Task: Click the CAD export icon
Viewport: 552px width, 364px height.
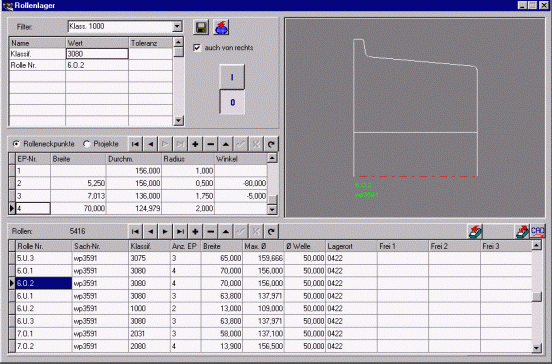Action: [538, 231]
